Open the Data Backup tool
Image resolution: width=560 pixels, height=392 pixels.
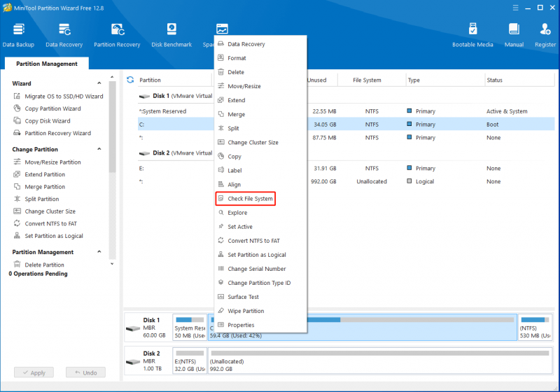(19, 35)
